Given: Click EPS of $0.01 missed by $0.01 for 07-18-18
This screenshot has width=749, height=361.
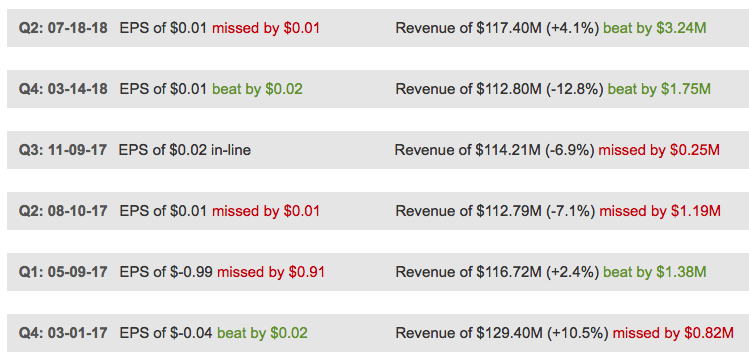Looking at the screenshot, I should (219, 28).
